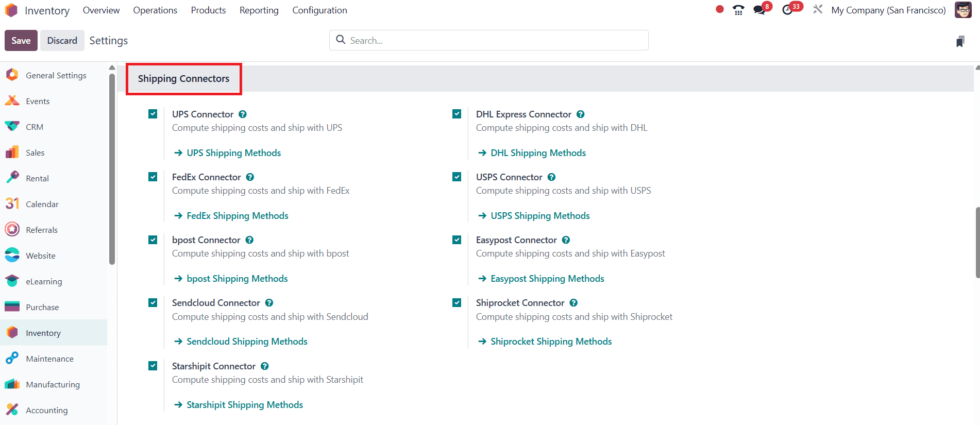The image size is (980, 425).
Task: Click the sidebar vertical scrollbar
Action: [x=112, y=169]
